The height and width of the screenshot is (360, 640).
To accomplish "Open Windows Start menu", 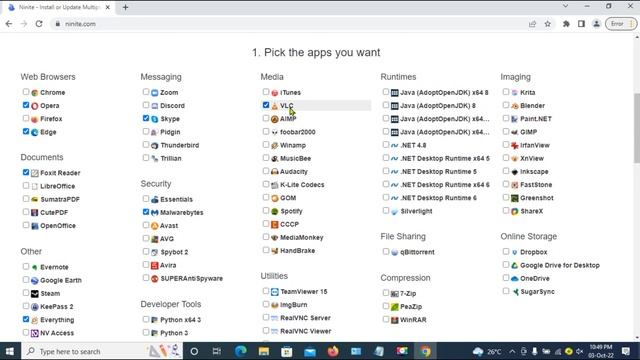I will click(x=9, y=351).
